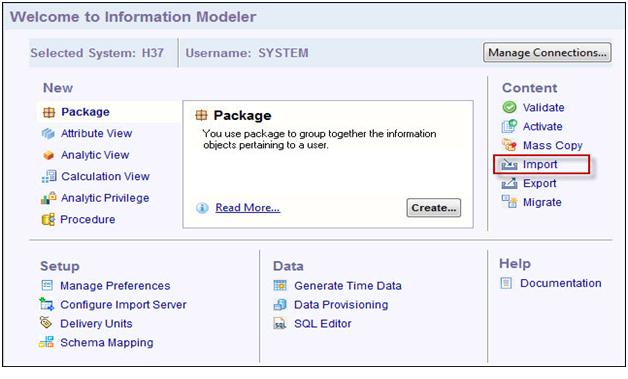The image size is (628, 379).
Task: Open the Documentation help link
Action: point(561,283)
